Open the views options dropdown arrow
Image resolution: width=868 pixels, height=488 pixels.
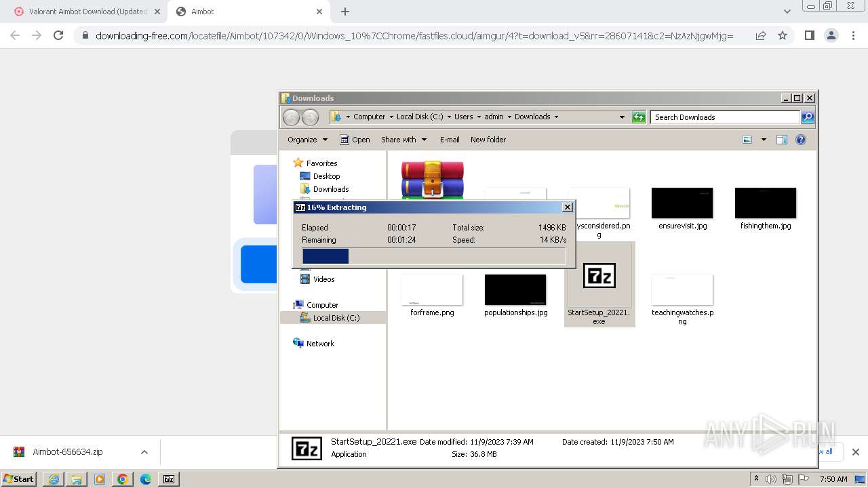764,140
